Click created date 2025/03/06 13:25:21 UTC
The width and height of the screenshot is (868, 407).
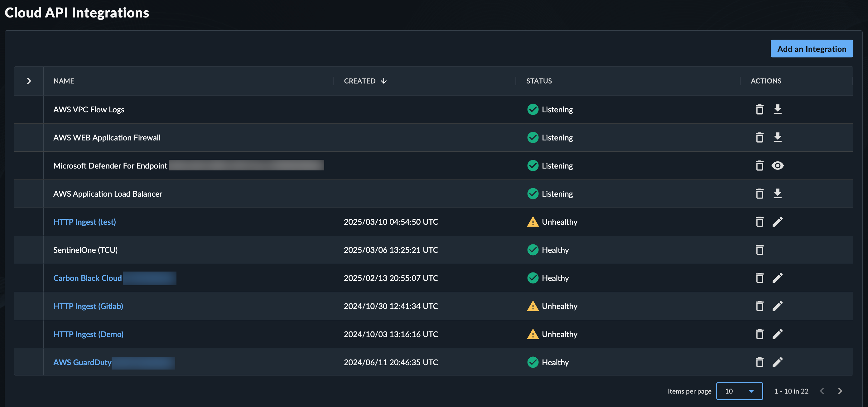click(391, 250)
